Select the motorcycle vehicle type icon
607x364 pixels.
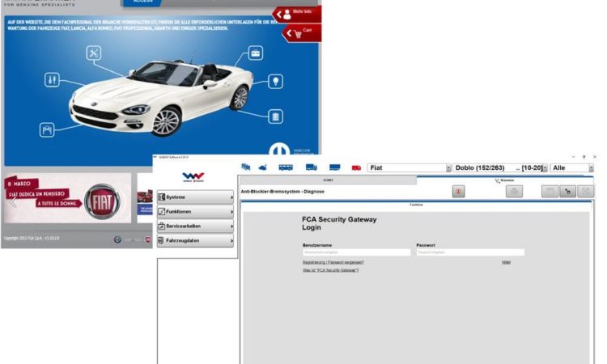click(x=263, y=167)
